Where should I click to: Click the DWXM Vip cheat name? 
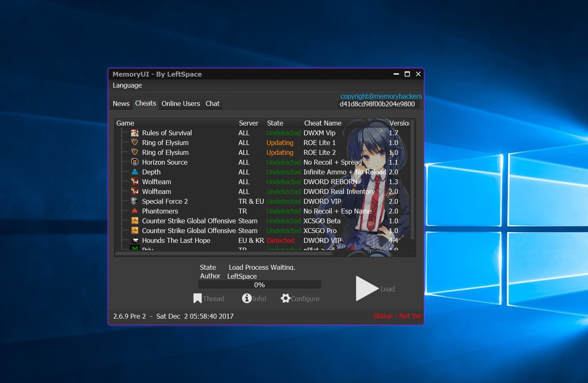[319, 133]
